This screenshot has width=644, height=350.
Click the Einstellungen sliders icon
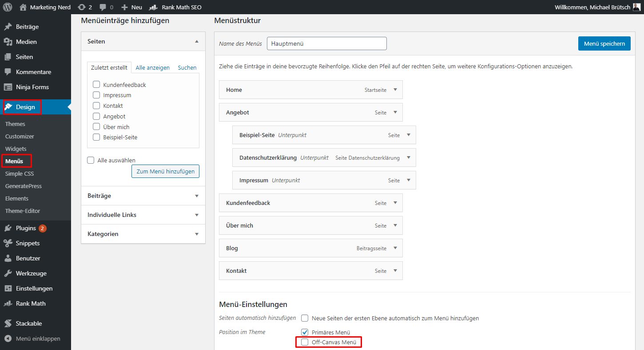pyautogui.click(x=8, y=288)
